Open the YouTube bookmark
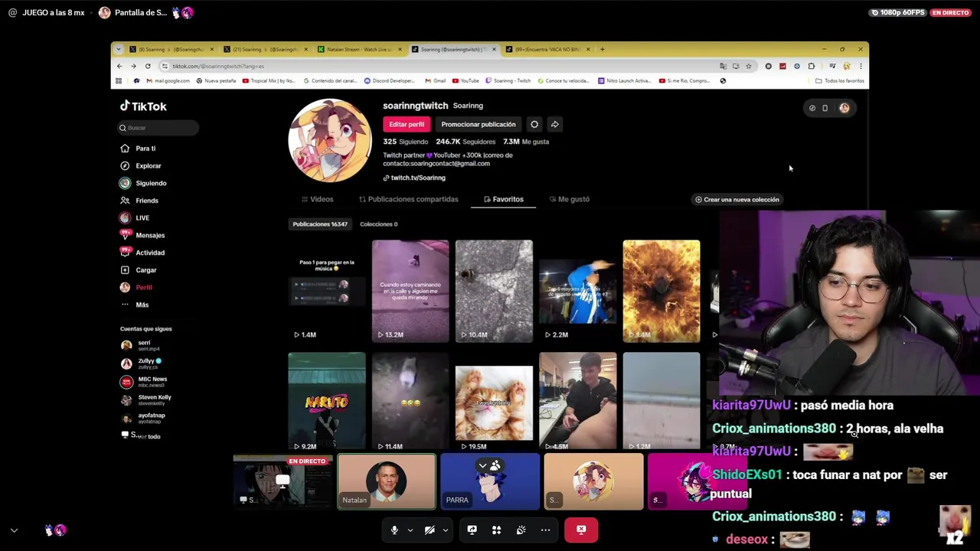The height and width of the screenshot is (551, 980). pos(465,80)
